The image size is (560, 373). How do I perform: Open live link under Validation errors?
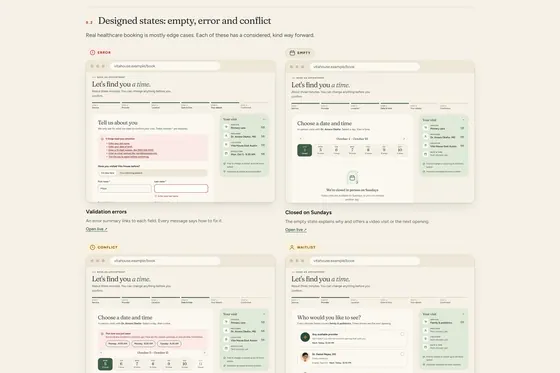96,229
